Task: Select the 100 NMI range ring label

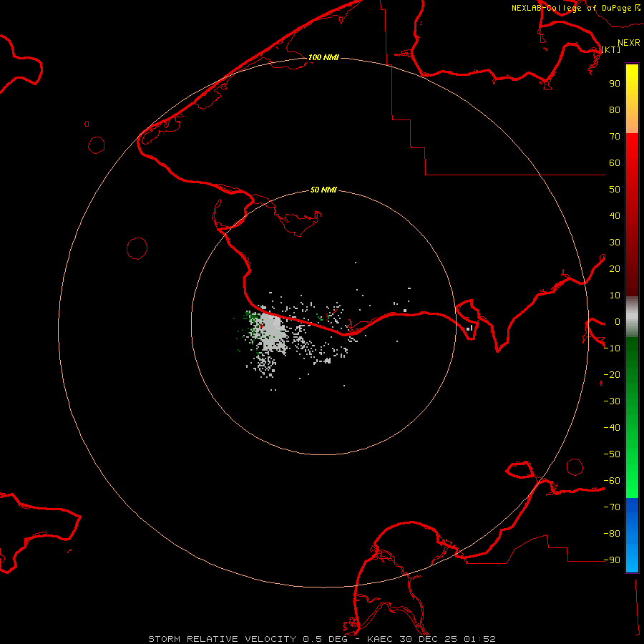Action: coord(323,57)
